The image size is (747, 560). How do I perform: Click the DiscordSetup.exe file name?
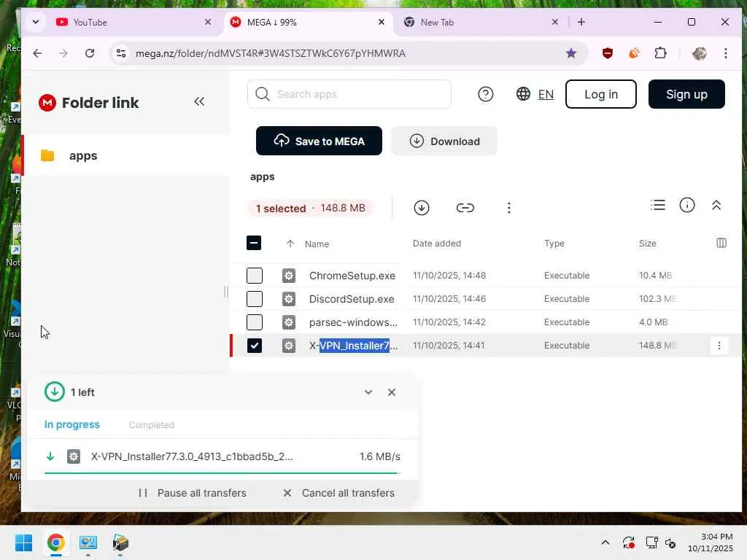coord(352,299)
